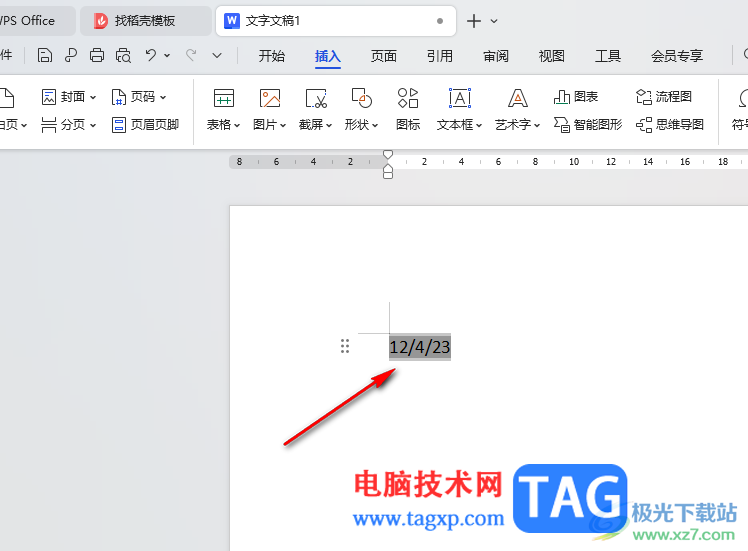Click the WPS Office home tab
Screen dimensions: 748x551
36,21
